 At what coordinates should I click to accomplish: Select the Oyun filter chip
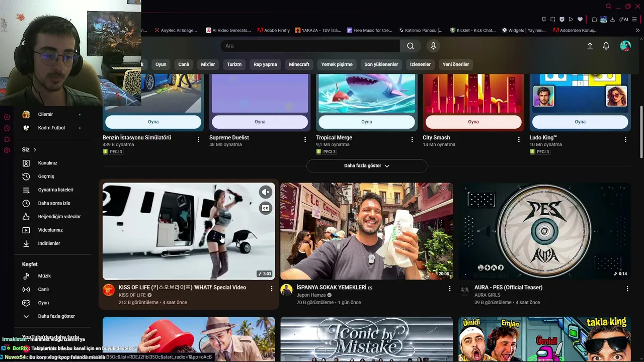[x=161, y=64]
